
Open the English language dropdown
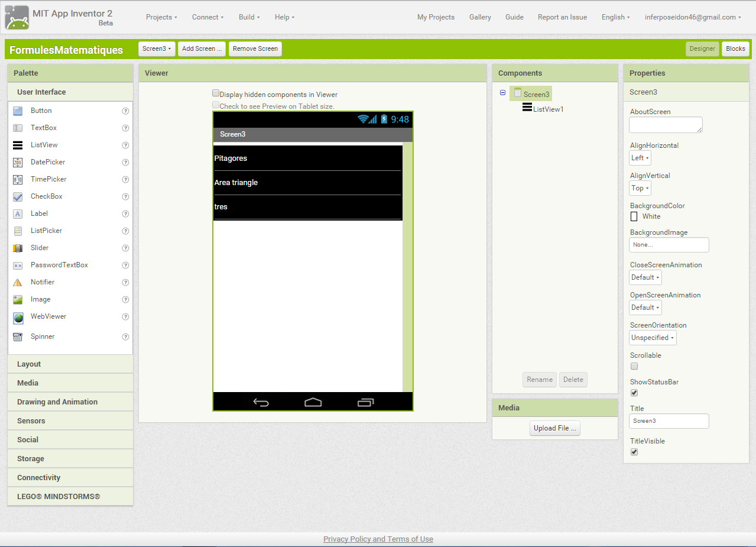click(615, 17)
